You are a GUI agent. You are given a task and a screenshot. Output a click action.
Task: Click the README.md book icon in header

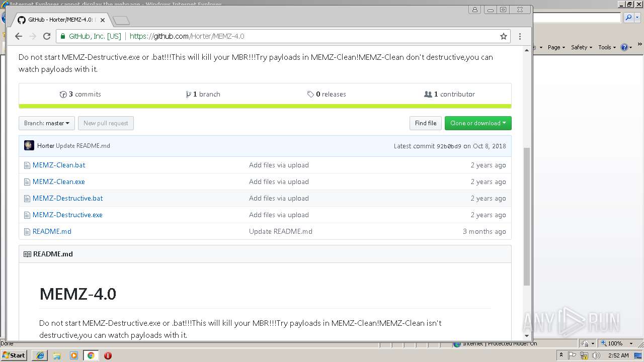click(27, 254)
